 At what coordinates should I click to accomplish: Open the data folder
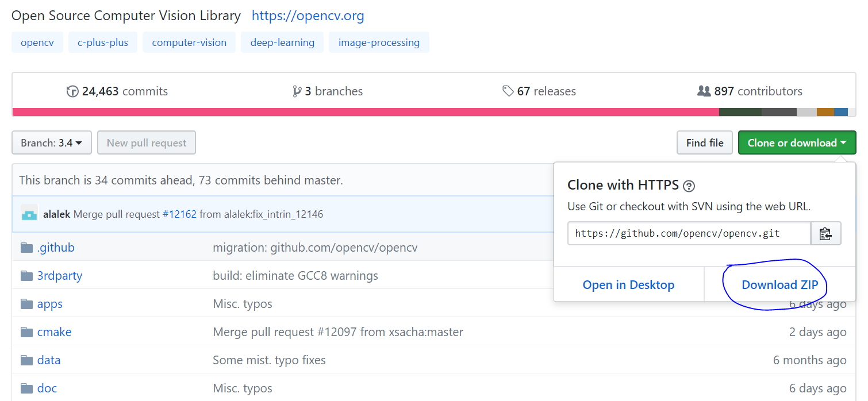[49, 360]
